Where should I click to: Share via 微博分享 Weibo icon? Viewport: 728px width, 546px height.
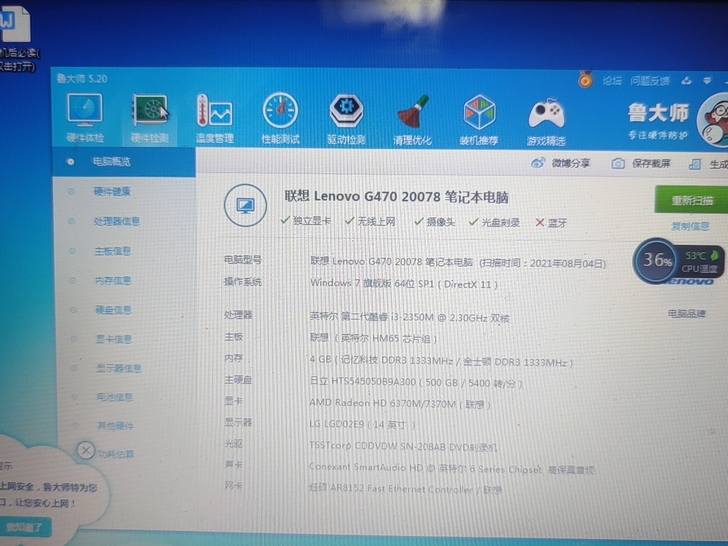click(x=560, y=163)
